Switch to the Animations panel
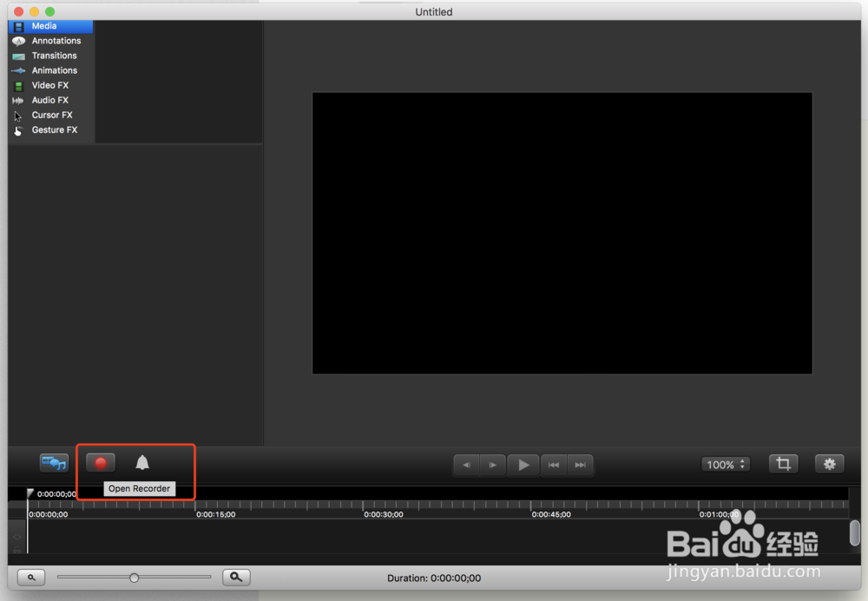 coord(51,71)
